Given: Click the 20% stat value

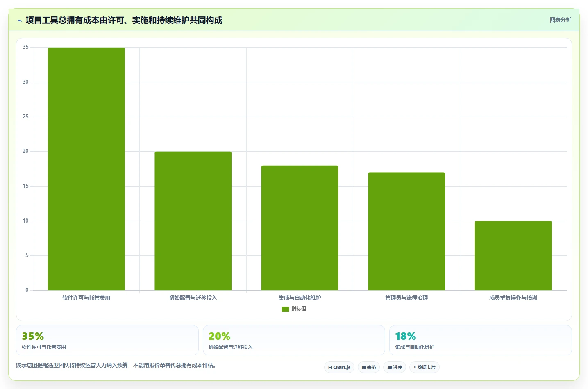Looking at the screenshot, I should pos(219,336).
